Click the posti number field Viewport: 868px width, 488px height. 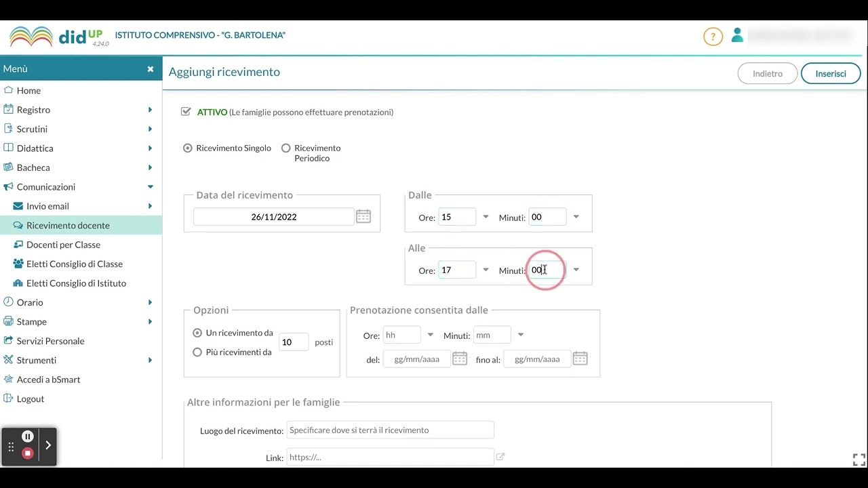click(293, 342)
